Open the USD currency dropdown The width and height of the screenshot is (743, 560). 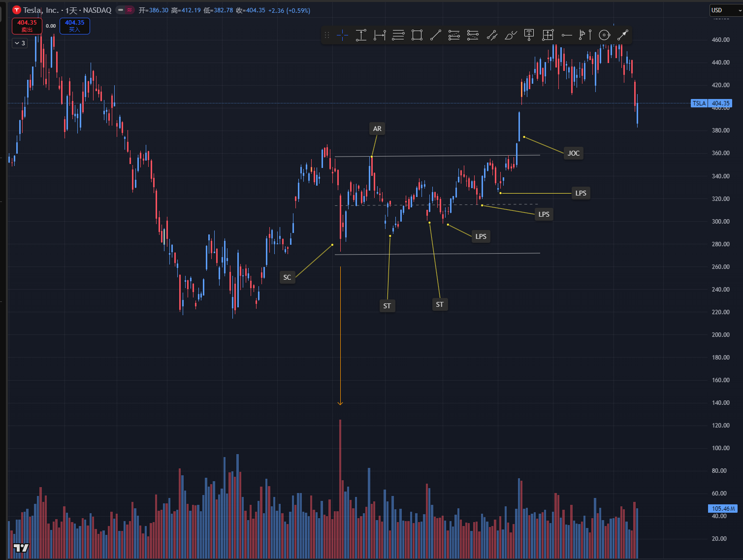click(726, 10)
